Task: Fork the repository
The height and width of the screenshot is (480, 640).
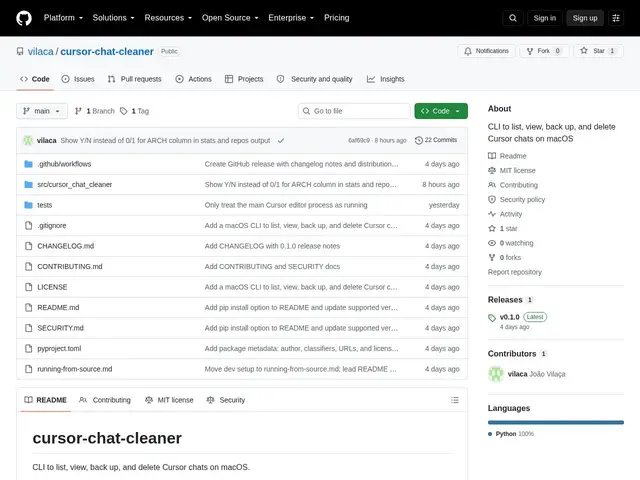Action: 544,51
